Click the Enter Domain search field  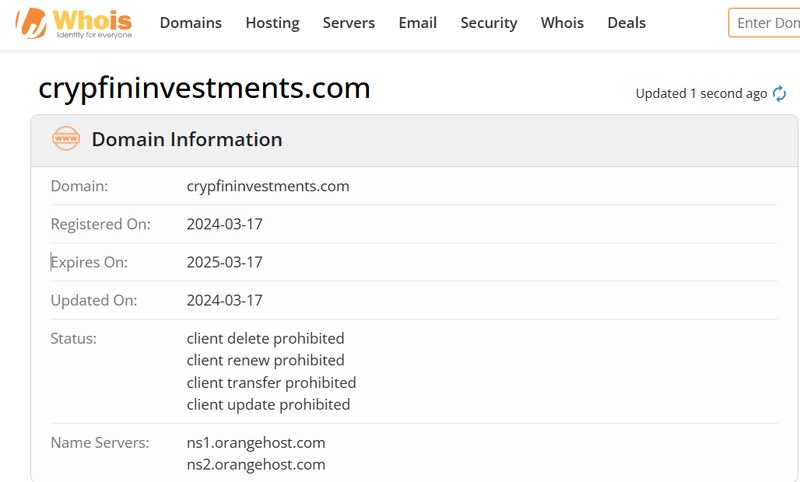coord(764,23)
